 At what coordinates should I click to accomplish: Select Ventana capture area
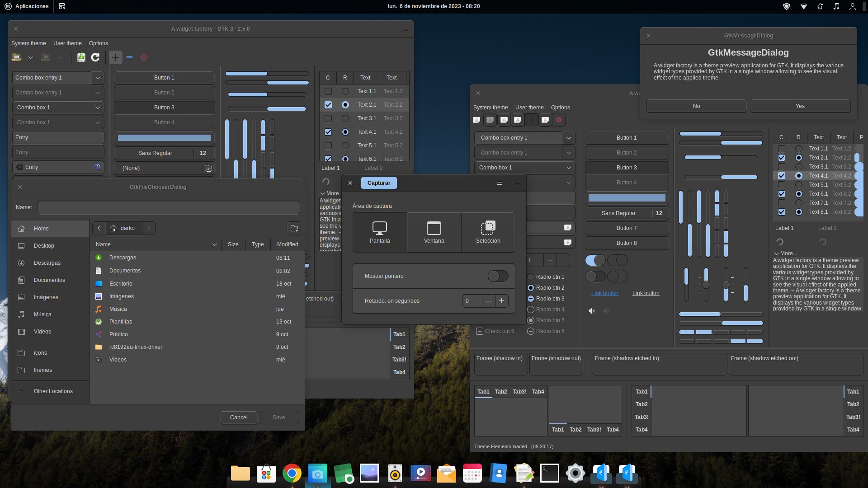[434, 233]
